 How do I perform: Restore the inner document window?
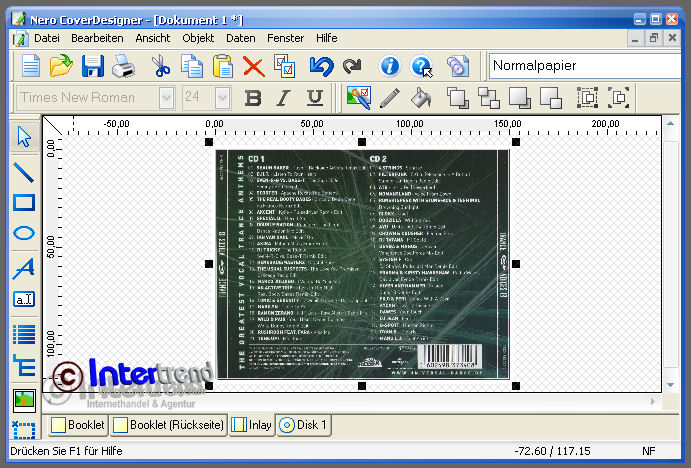point(654,38)
